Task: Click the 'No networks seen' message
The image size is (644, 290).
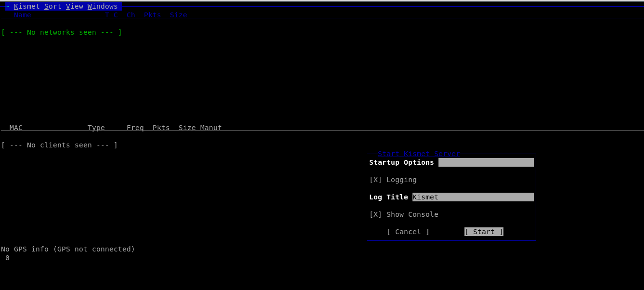Action: 62,32
